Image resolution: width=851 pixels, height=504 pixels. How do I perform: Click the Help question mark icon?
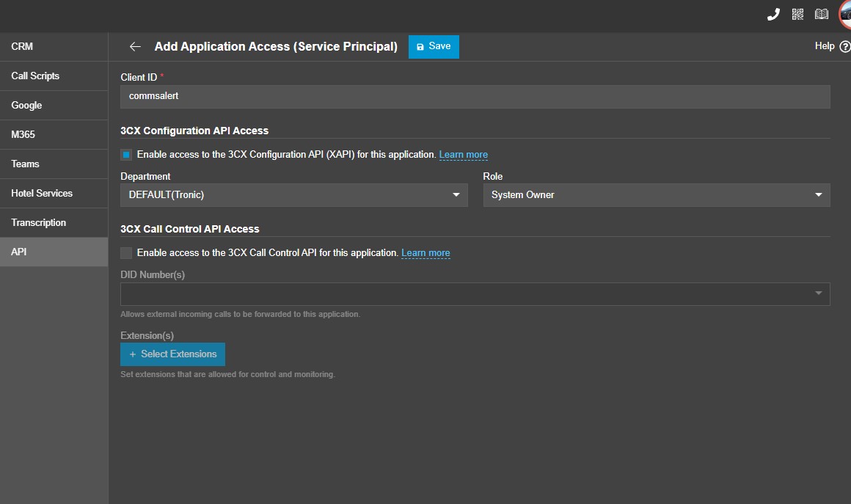[x=845, y=47]
